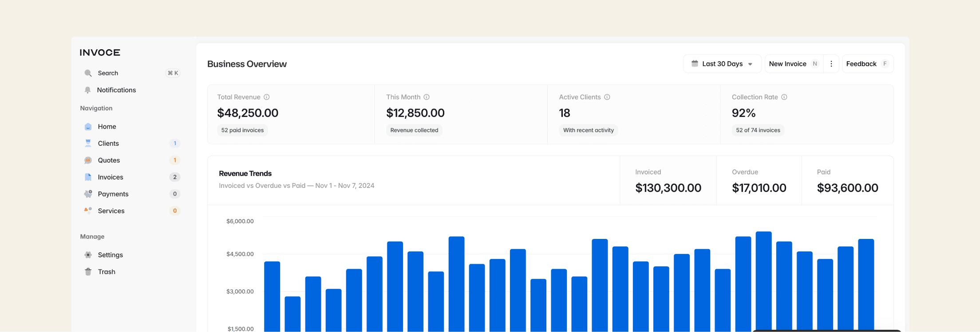Select the Paid $93,600.00 series
Image resolution: width=980 pixels, height=332 pixels.
pyautogui.click(x=847, y=180)
